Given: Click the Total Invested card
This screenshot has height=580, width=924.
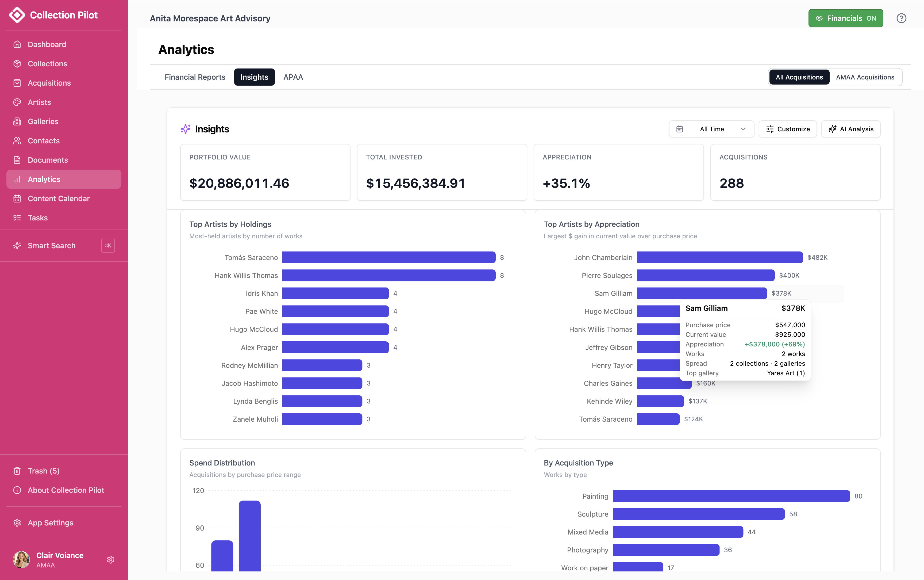Looking at the screenshot, I should 442,172.
